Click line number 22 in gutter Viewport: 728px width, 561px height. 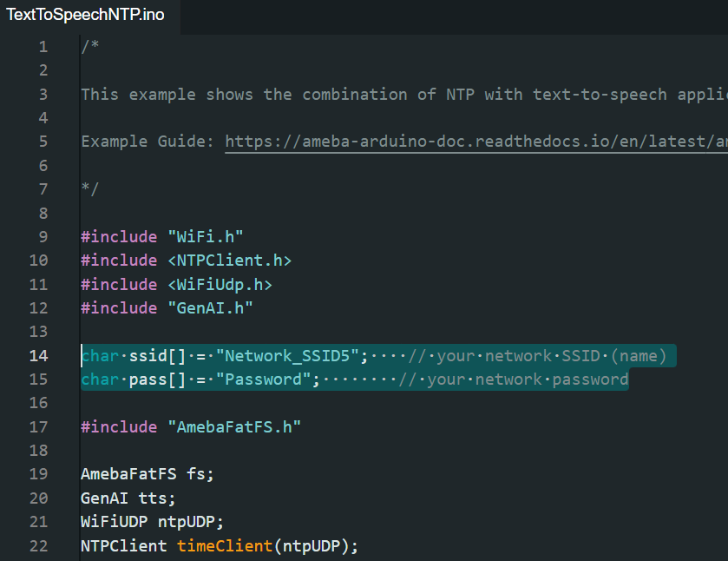click(38, 545)
